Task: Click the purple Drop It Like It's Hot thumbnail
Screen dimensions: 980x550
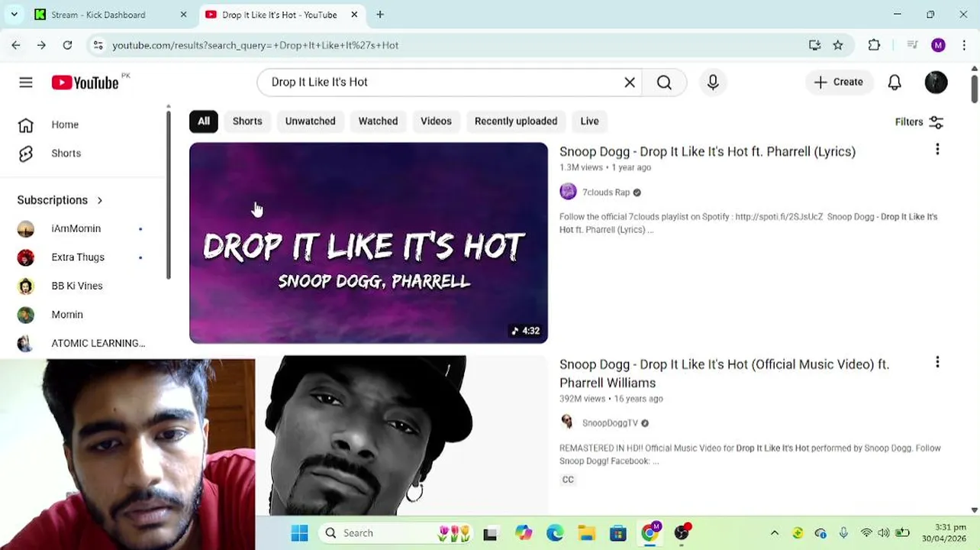Action: click(x=369, y=243)
